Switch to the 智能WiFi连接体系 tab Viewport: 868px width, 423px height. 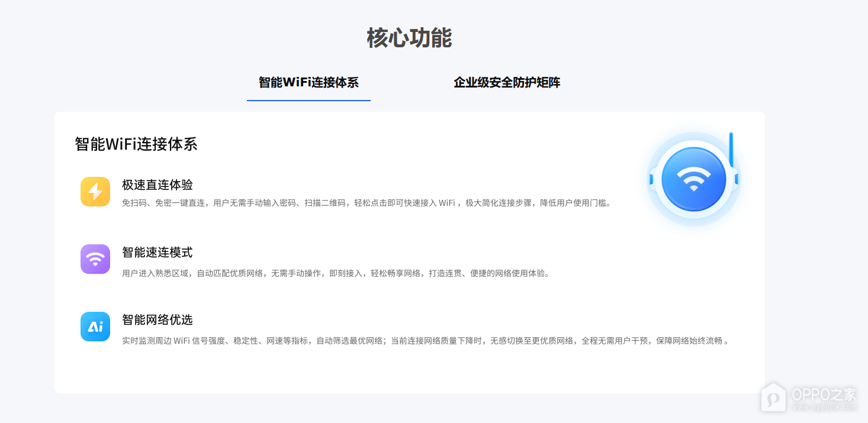(x=308, y=82)
